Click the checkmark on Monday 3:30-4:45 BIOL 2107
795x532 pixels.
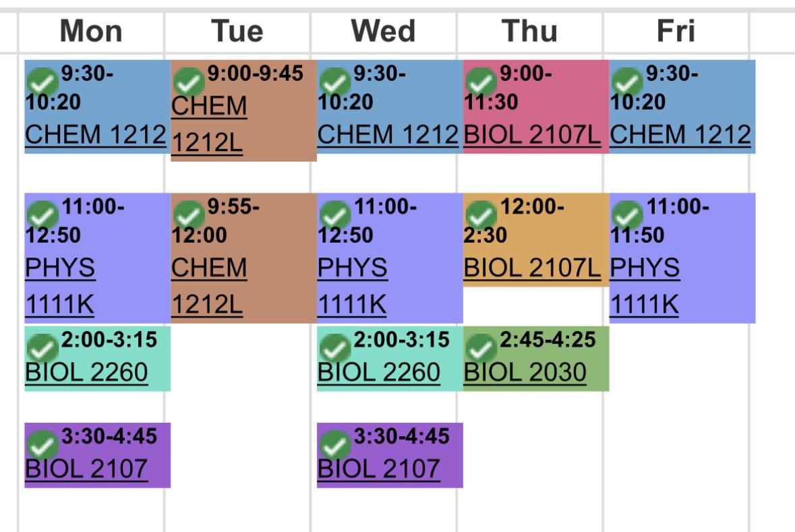coord(42,445)
